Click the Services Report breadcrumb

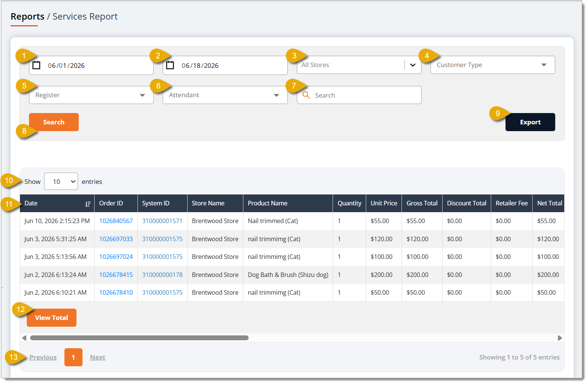(85, 17)
